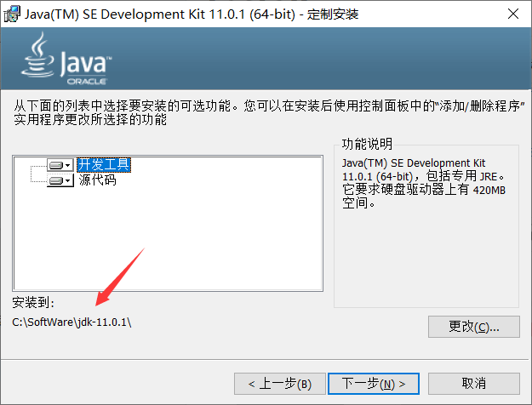Click the 功能说明 group heading
The width and height of the screenshot is (532, 405).
pos(367,144)
